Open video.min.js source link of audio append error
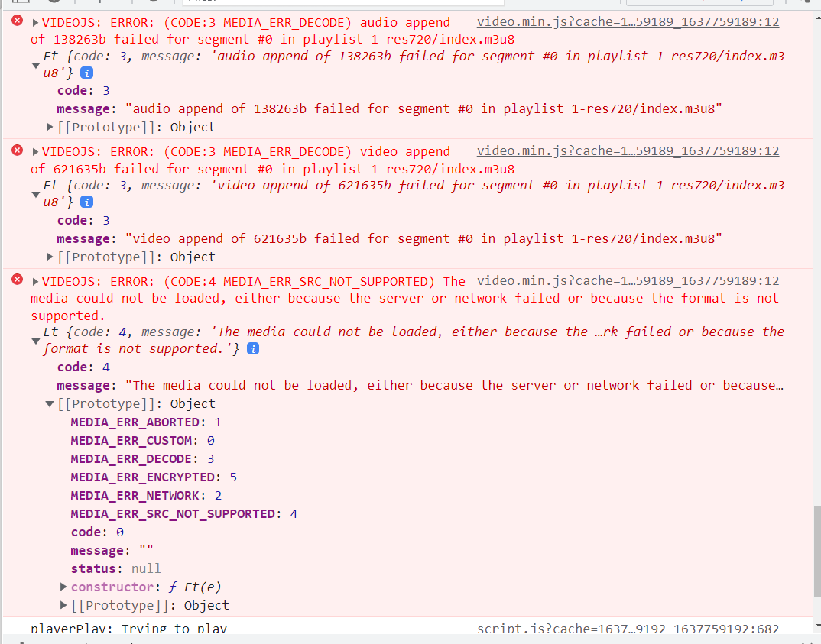The height and width of the screenshot is (644, 821). [628, 22]
